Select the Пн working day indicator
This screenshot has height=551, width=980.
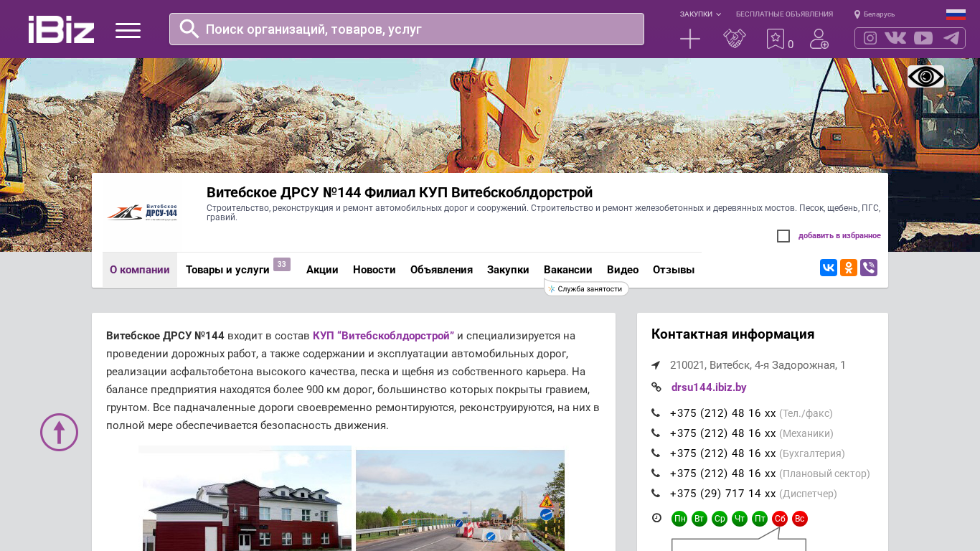[679, 519]
